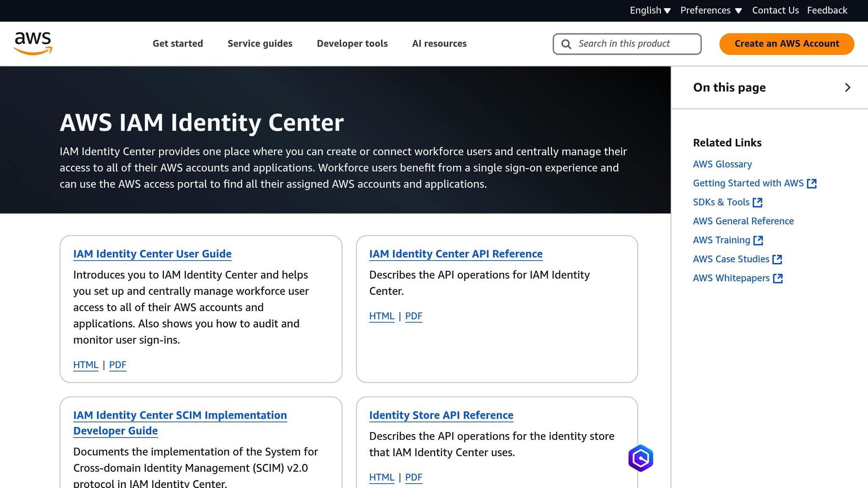Open the SDKs & Tools link
The image size is (868, 488).
pos(721,202)
